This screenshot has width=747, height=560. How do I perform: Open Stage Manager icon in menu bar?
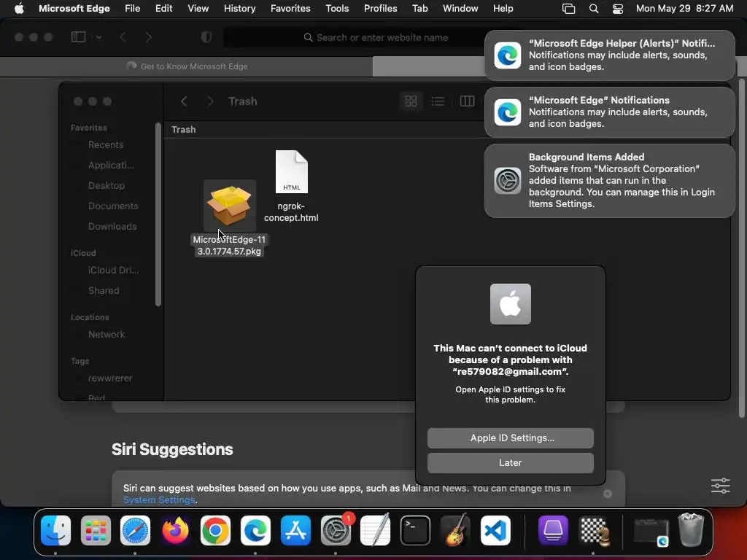tap(569, 9)
